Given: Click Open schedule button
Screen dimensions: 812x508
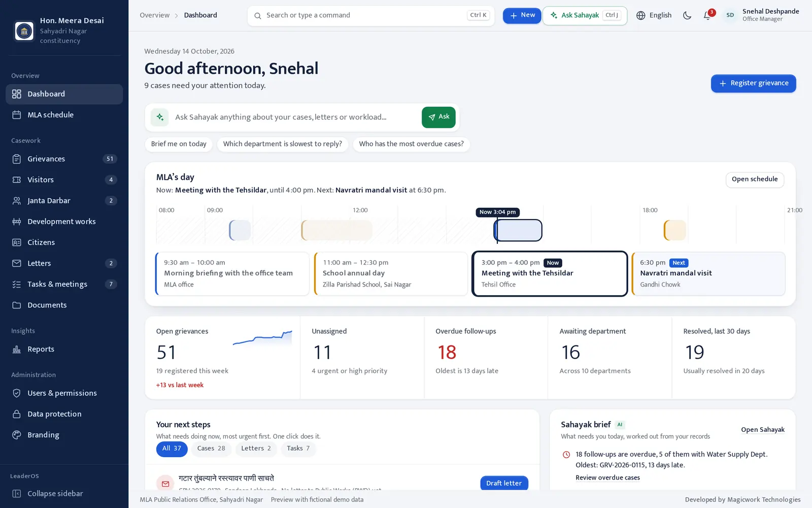Looking at the screenshot, I should [755, 179].
